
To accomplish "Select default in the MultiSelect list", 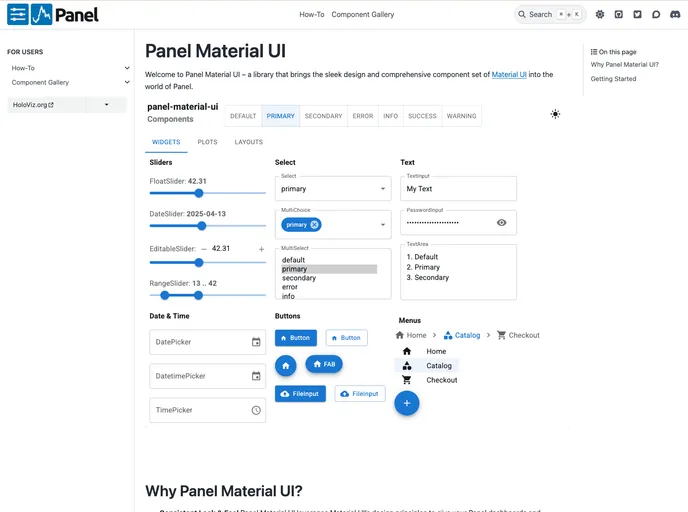I will click(x=329, y=260).
